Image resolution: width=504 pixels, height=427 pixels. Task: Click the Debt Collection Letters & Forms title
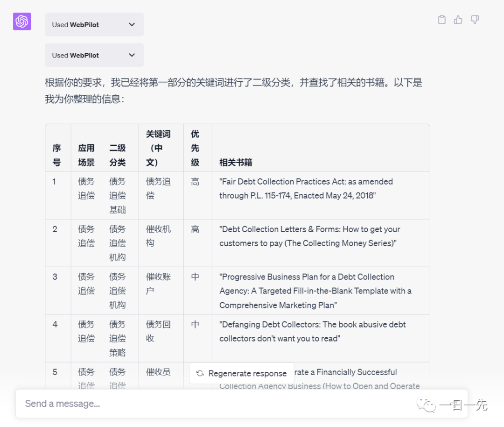coord(309,236)
